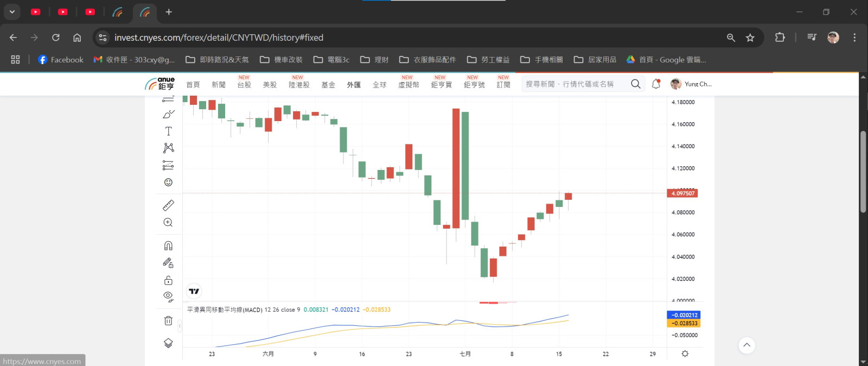Screen dimensions: 868x366
Task: Toggle magnet snapping mode
Action: tap(168, 246)
